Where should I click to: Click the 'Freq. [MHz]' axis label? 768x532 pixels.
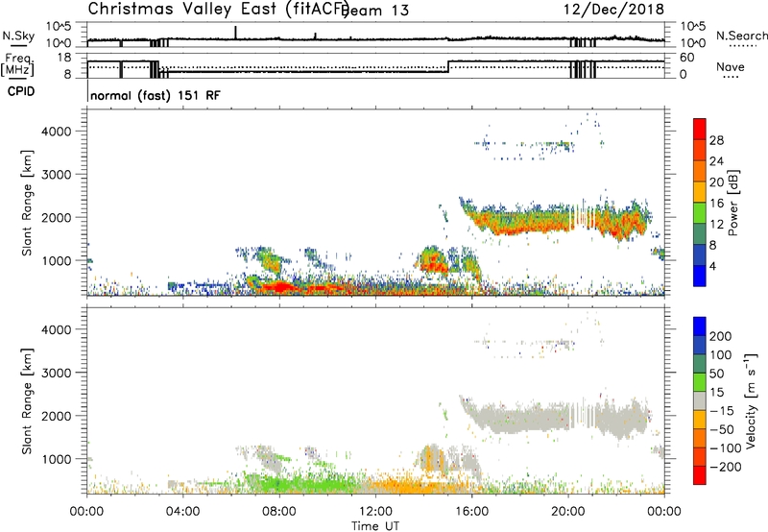17,65
